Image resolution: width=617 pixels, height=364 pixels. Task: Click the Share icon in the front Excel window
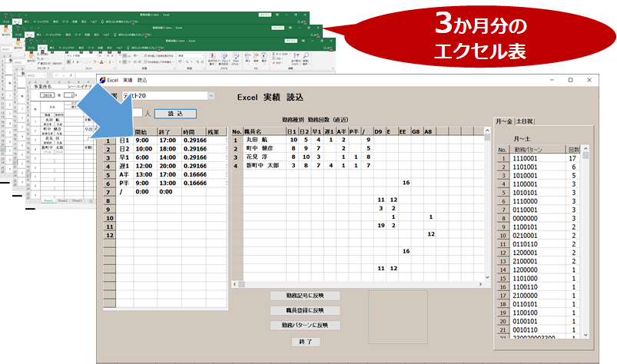(324, 48)
